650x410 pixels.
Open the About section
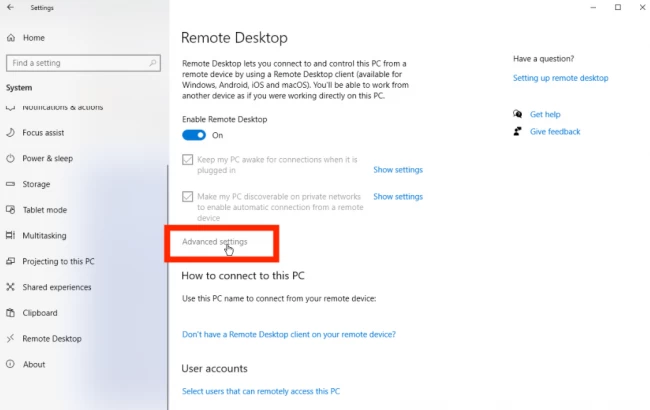(34, 364)
